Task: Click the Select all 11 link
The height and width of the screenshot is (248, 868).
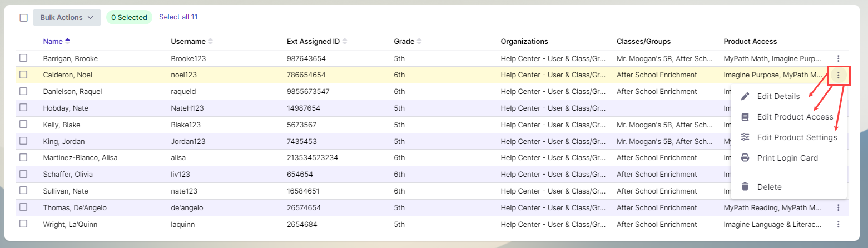Action: click(178, 17)
